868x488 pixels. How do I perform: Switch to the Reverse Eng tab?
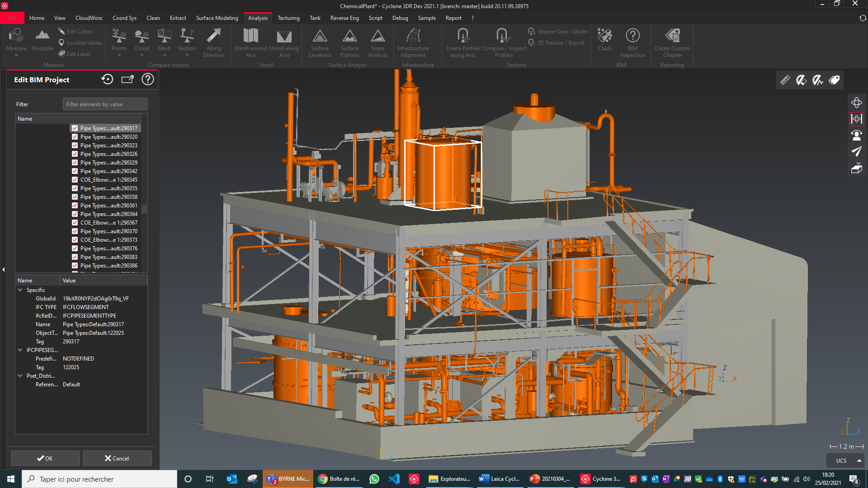point(344,18)
